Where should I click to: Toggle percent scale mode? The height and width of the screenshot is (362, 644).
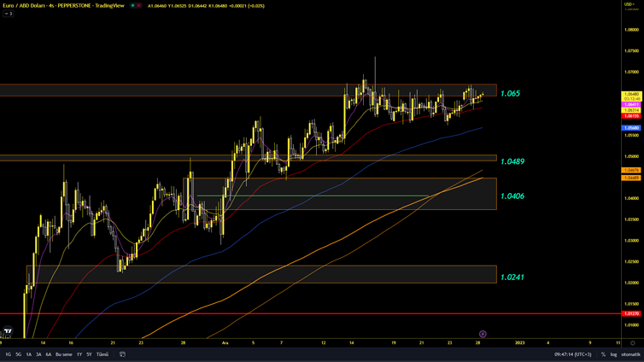click(603, 354)
